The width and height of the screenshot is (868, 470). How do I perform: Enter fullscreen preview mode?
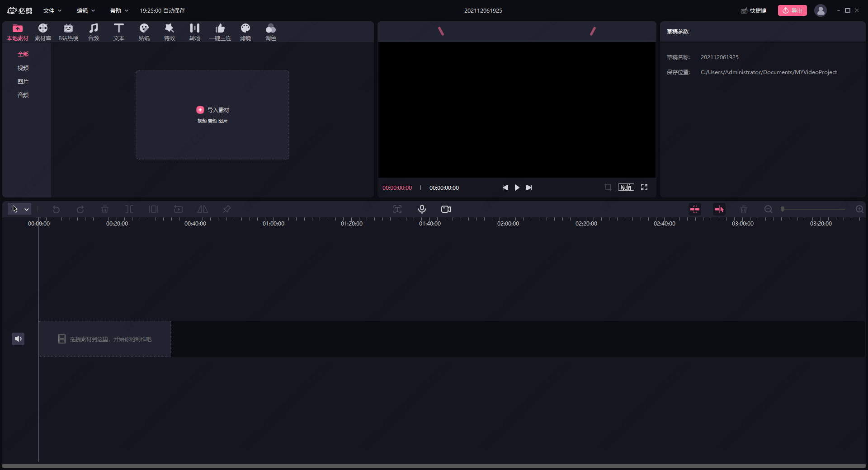point(644,187)
